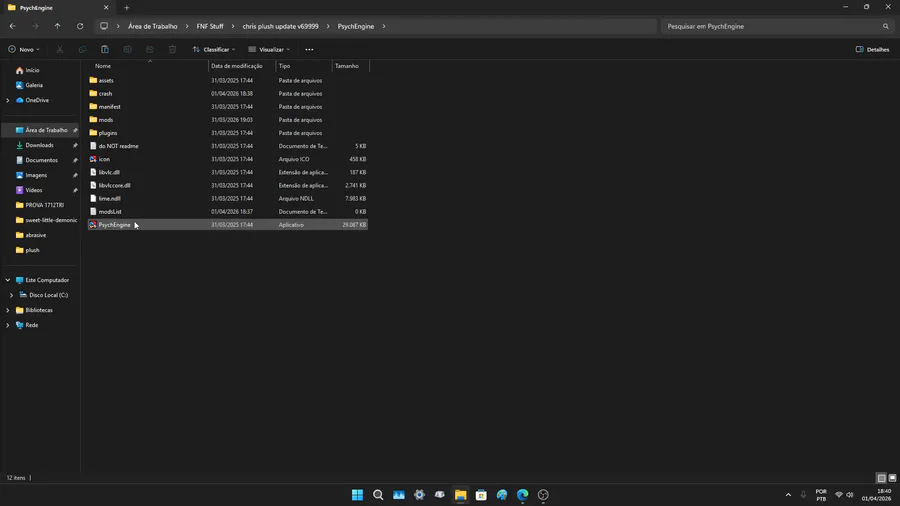This screenshot has width=900, height=506.
Task: Open chevron after PsychEngine in breadcrumb
Action: (x=384, y=26)
